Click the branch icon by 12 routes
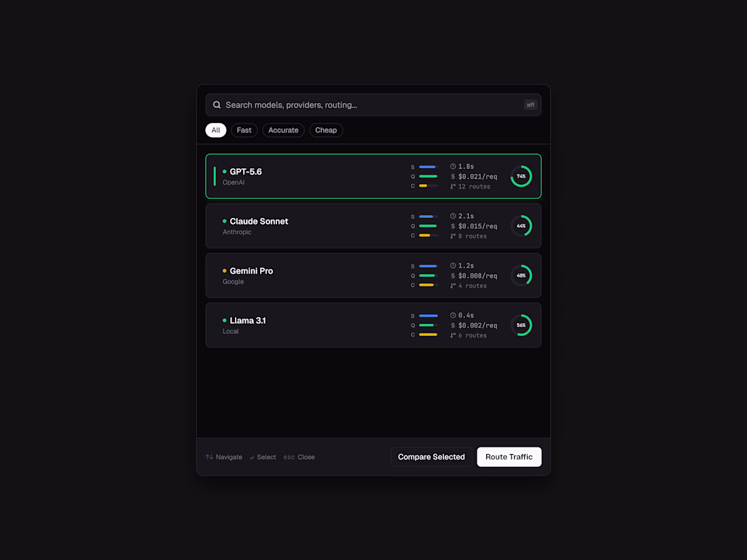The image size is (747, 560). point(453,186)
